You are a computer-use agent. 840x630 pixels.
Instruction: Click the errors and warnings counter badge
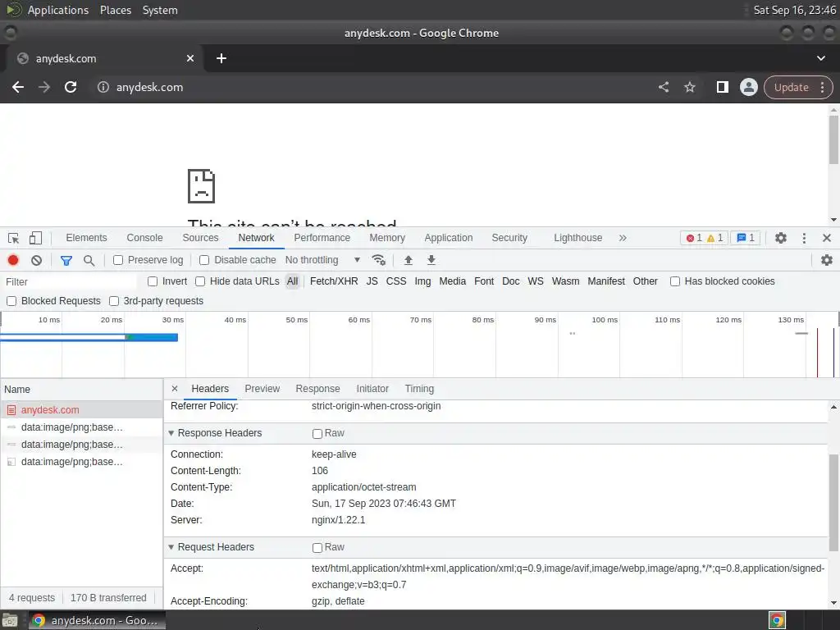(x=705, y=238)
